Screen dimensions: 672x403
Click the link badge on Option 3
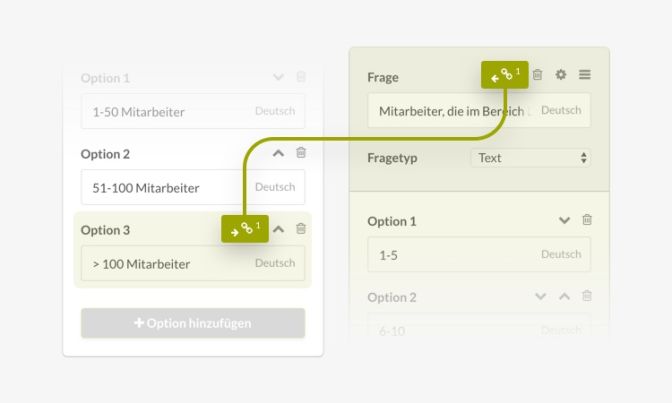245,229
